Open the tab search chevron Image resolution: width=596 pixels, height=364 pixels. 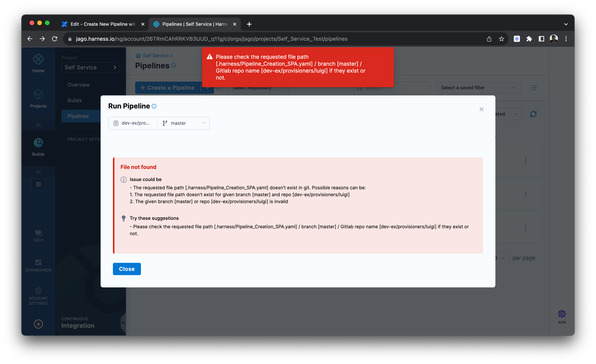tap(566, 24)
